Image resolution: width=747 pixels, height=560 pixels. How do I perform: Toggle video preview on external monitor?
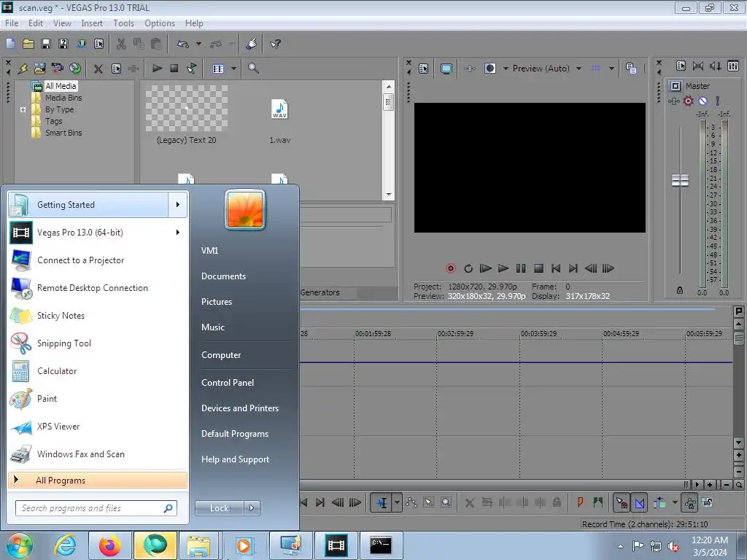click(x=446, y=69)
